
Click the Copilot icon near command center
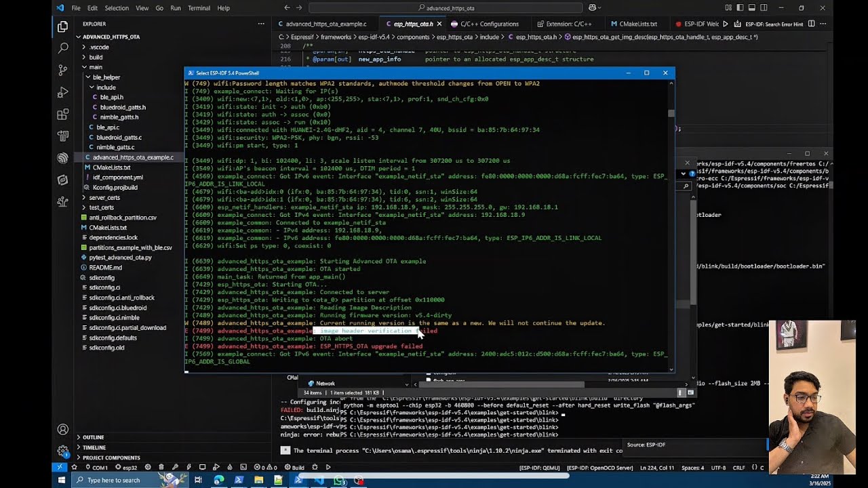(x=593, y=8)
